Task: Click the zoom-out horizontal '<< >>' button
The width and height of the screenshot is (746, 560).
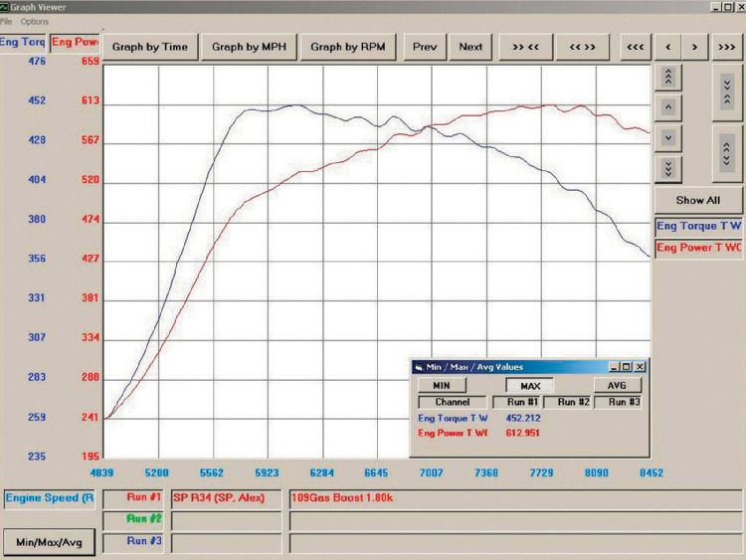Action: (583, 46)
